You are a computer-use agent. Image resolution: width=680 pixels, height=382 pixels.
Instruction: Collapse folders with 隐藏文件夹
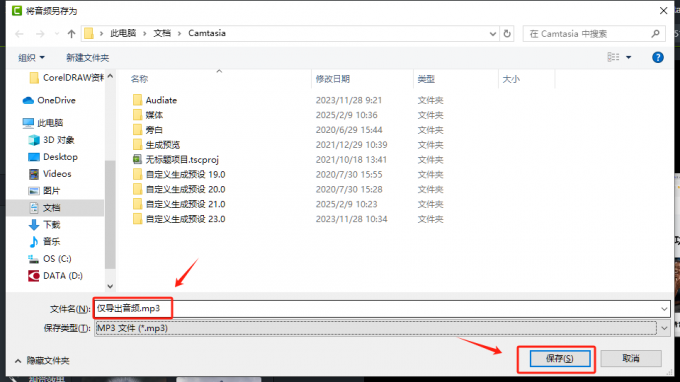(x=42, y=361)
